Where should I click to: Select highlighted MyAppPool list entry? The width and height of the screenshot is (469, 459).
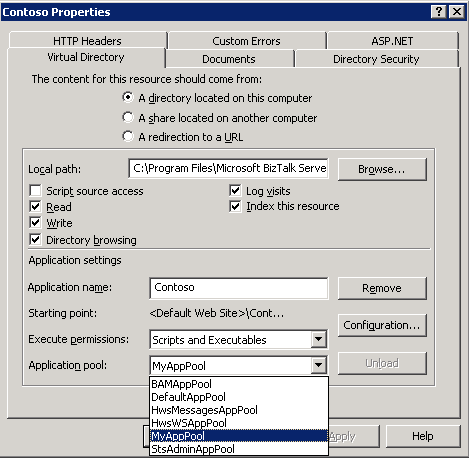239,436
